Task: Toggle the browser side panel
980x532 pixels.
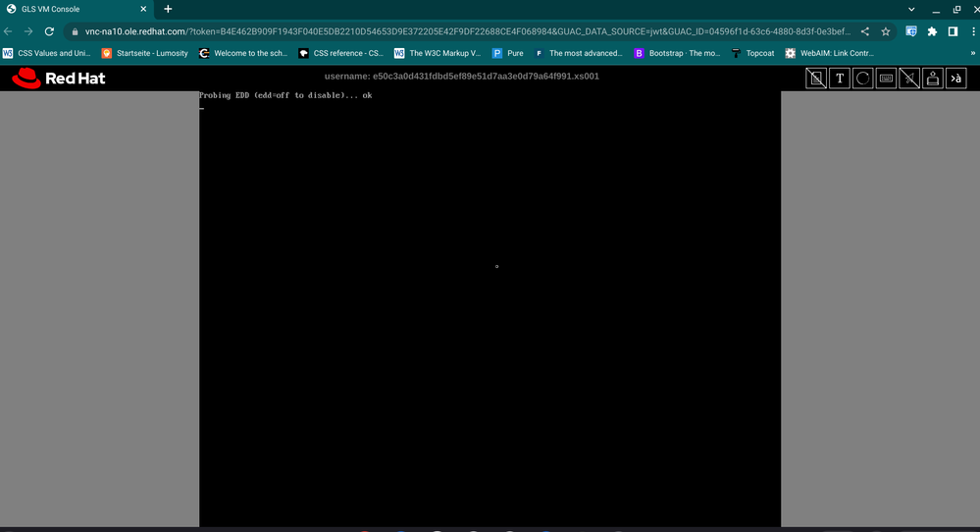Action: (953, 31)
